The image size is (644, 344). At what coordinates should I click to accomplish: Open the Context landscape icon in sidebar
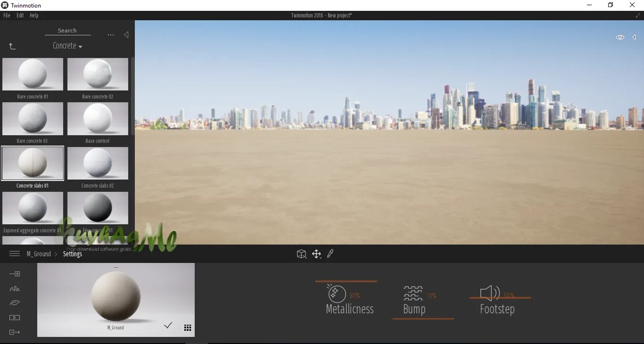[x=15, y=288]
